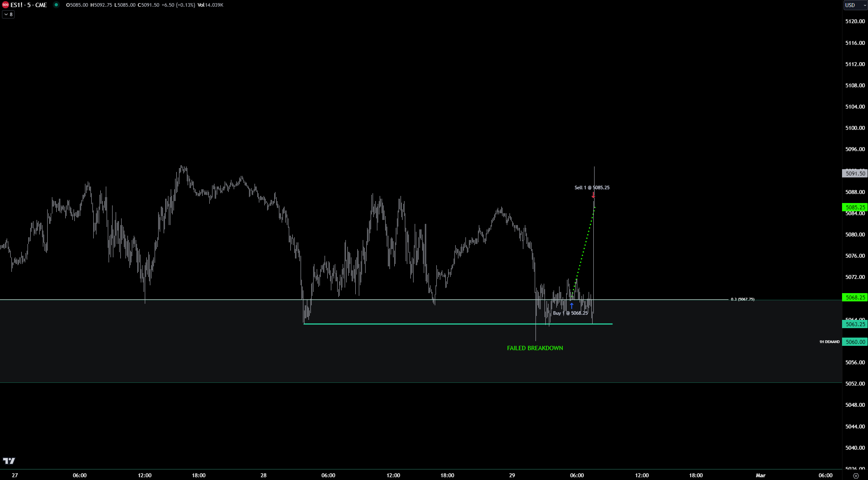Click the 5063.25 price axis tag
This screenshot has height=480, width=868.
[x=855, y=324]
